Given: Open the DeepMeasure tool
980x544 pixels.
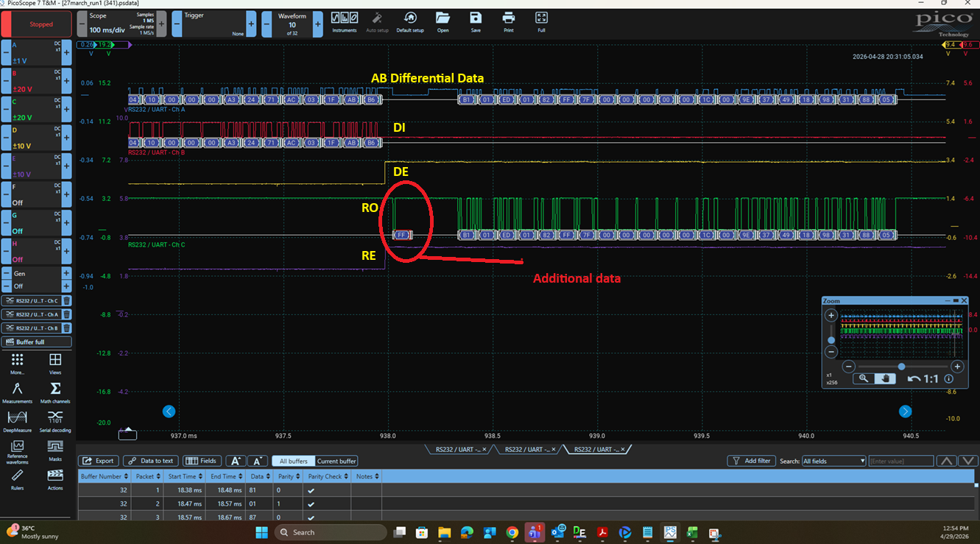Looking at the screenshot, I should (x=17, y=420).
